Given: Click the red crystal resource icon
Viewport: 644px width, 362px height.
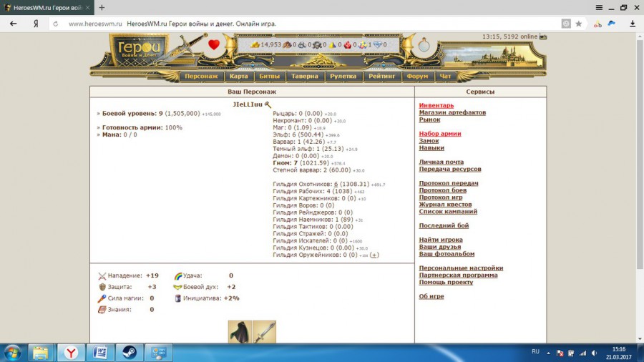Looking at the screenshot, I should coord(348,44).
